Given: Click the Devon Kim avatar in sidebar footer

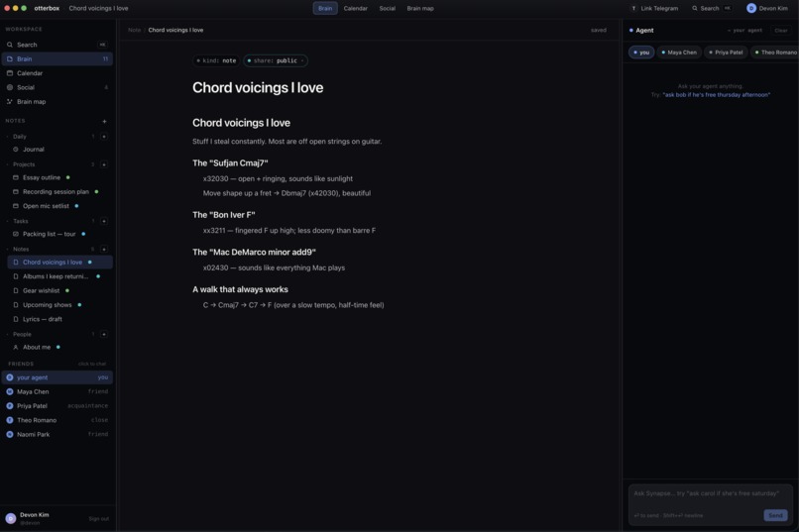Looking at the screenshot, I should point(11,518).
